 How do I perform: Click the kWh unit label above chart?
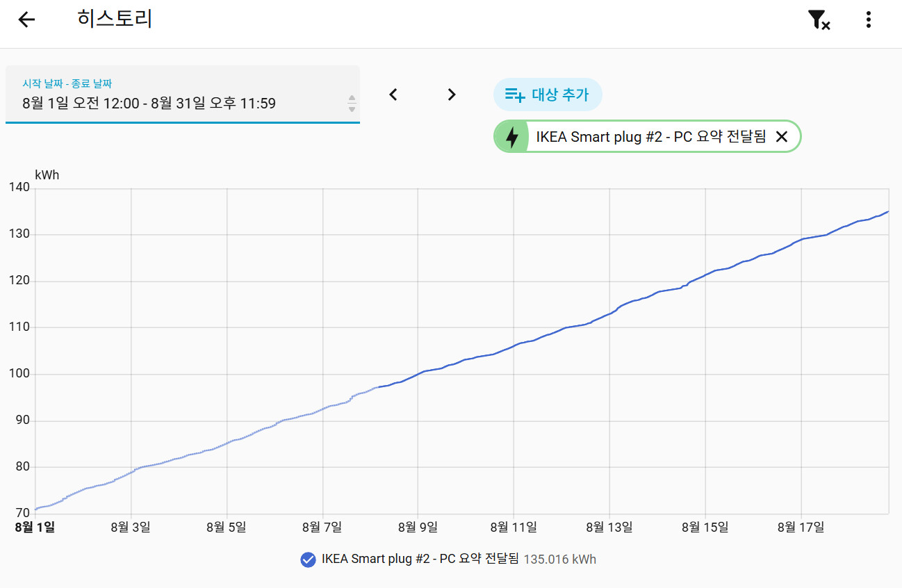(47, 175)
